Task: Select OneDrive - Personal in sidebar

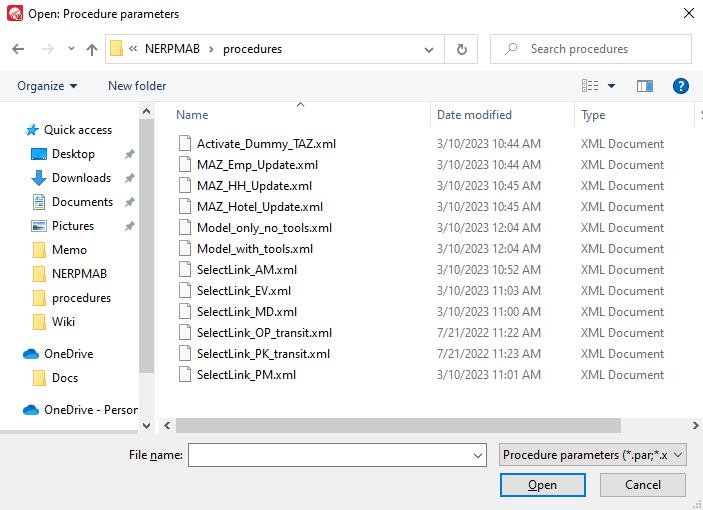Action: 80,410
